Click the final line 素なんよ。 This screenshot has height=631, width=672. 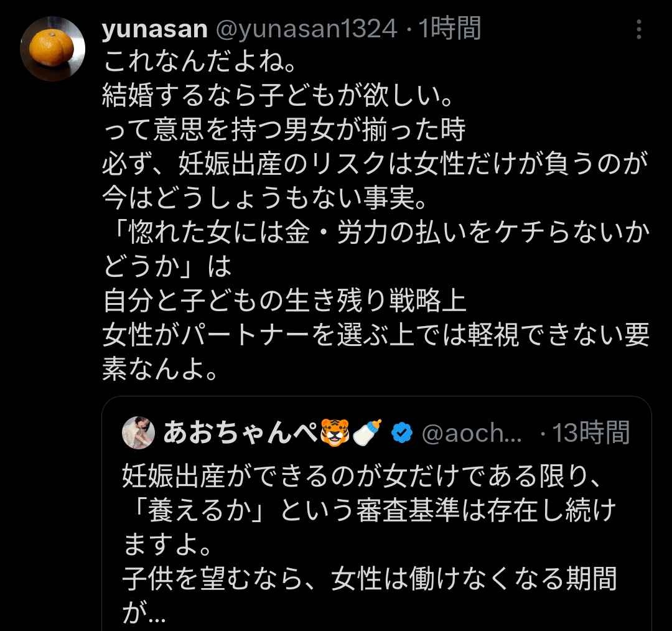point(160,371)
